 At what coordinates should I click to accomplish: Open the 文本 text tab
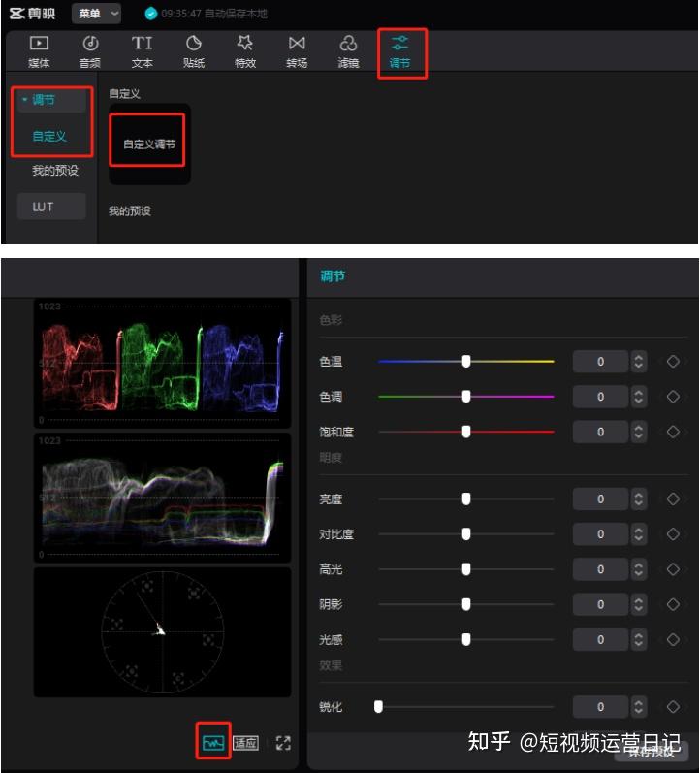tap(142, 51)
